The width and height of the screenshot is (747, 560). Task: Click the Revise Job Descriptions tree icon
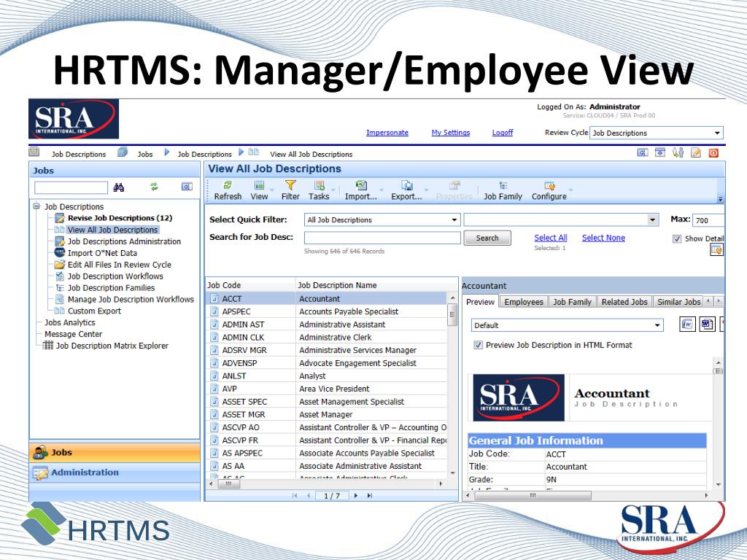(x=60, y=218)
